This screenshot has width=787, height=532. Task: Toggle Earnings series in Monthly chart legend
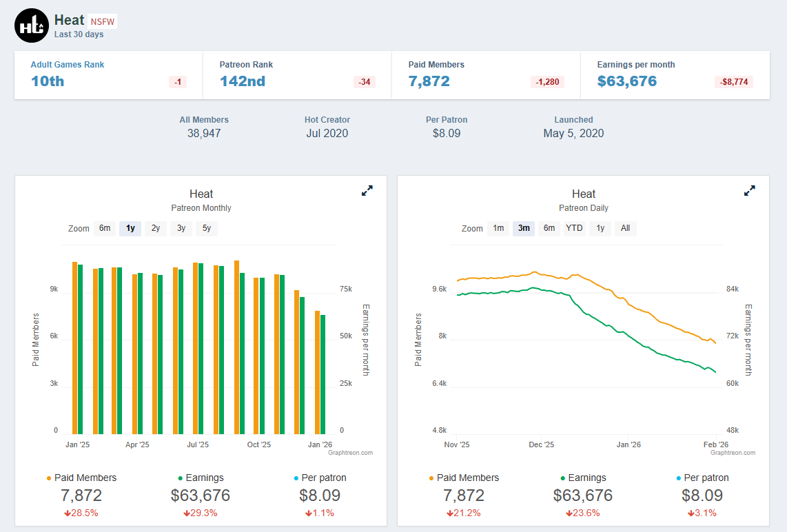(x=201, y=478)
